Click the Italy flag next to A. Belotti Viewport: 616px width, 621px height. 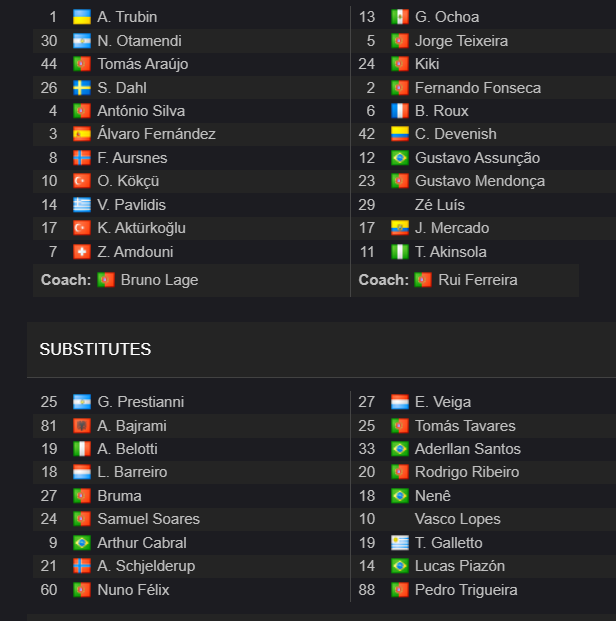pyautogui.click(x=82, y=449)
